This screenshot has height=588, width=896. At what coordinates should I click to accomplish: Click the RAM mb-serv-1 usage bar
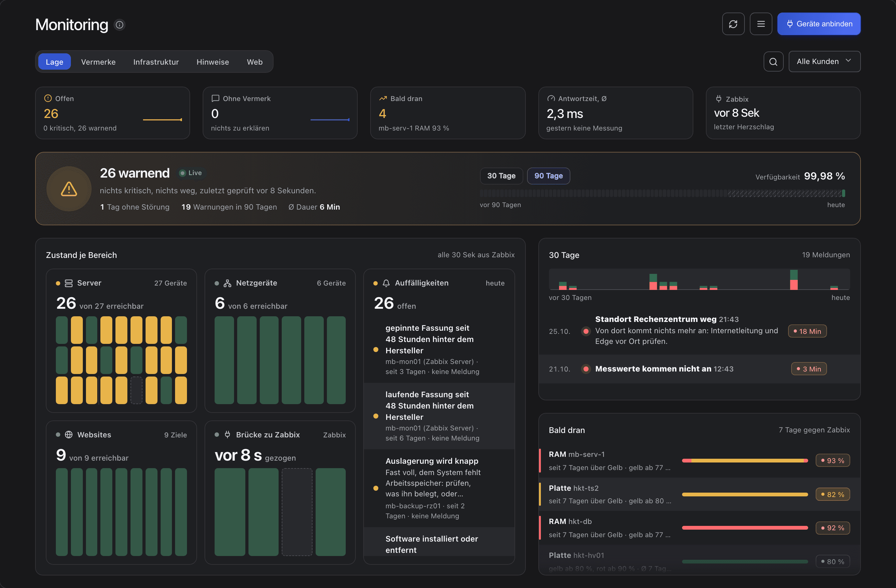(x=745, y=461)
